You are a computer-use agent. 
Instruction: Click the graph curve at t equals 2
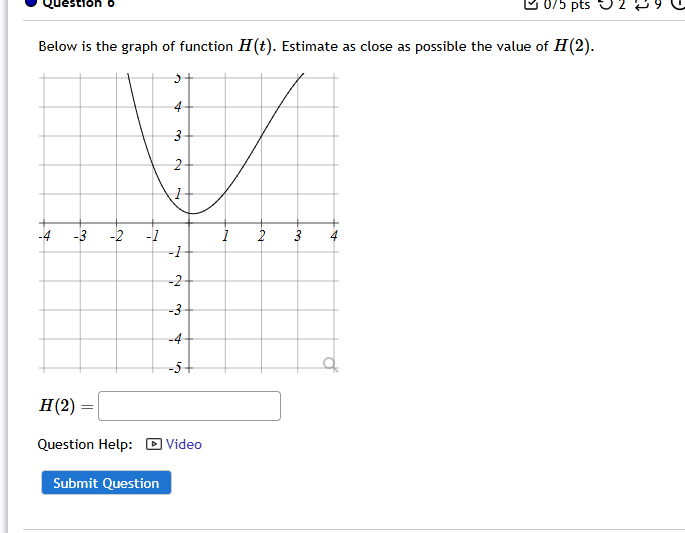pos(261,136)
